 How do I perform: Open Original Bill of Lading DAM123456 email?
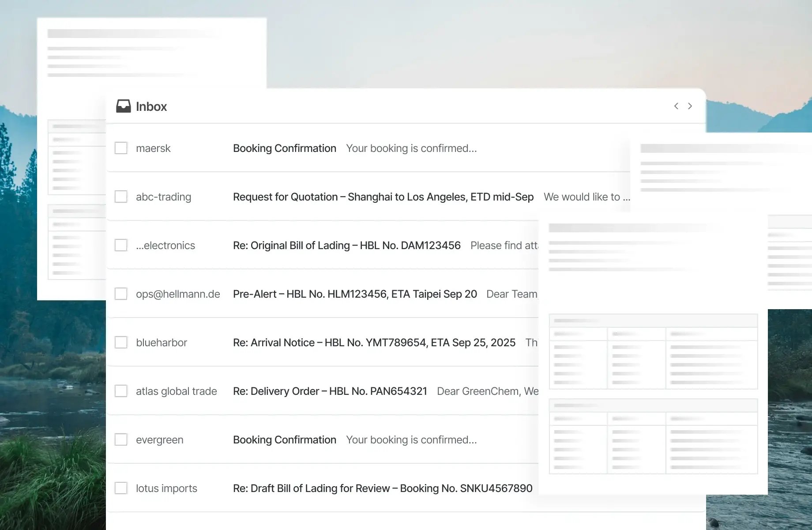point(346,246)
